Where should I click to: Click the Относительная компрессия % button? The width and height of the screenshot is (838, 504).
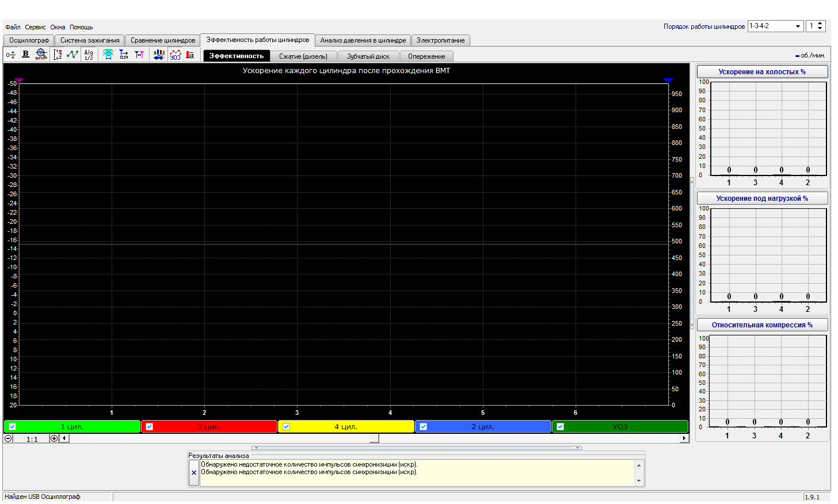pyautogui.click(x=762, y=325)
